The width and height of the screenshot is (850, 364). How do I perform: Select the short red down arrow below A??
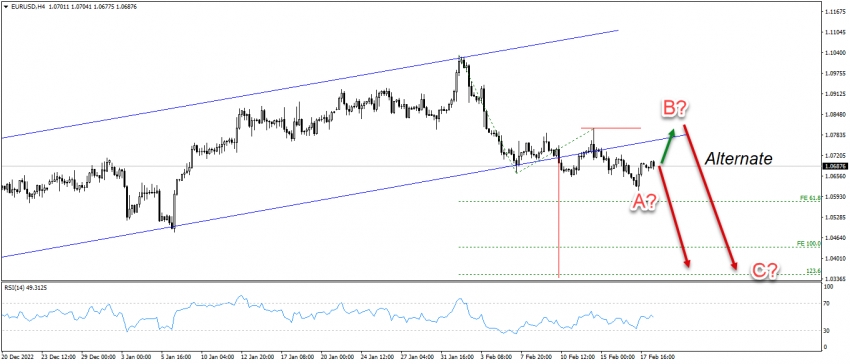click(x=674, y=216)
